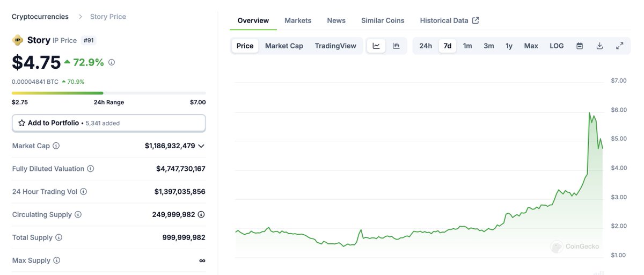Viewport: 644px width, 275px height.
Task: Click the 72.9% price change text
Action: click(x=89, y=62)
